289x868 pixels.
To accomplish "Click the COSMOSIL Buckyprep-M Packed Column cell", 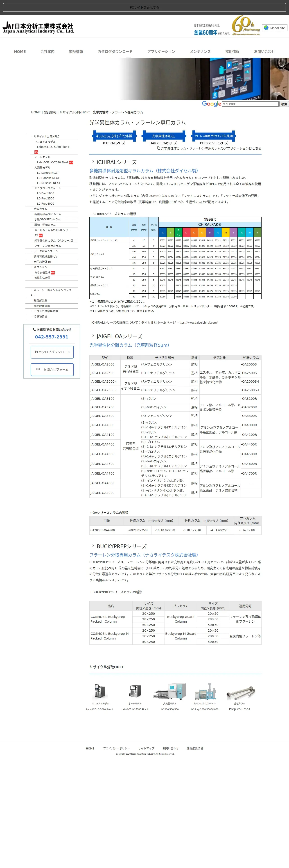I will (x=111, y=636).
